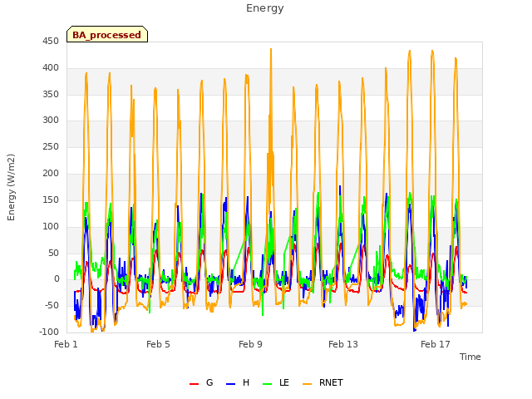532x399 pixels.
Task: Click the green LE legend color marker
Action: click(x=268, y=384)
